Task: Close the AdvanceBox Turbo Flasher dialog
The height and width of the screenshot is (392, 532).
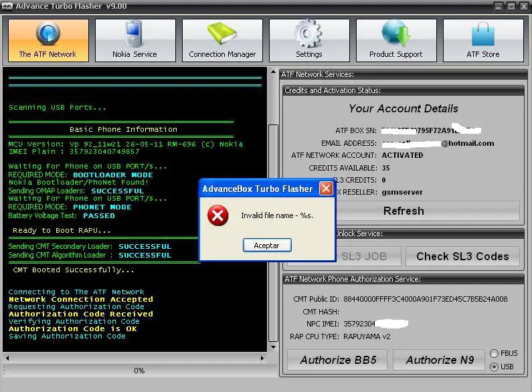Action: (x=326, y=188)
